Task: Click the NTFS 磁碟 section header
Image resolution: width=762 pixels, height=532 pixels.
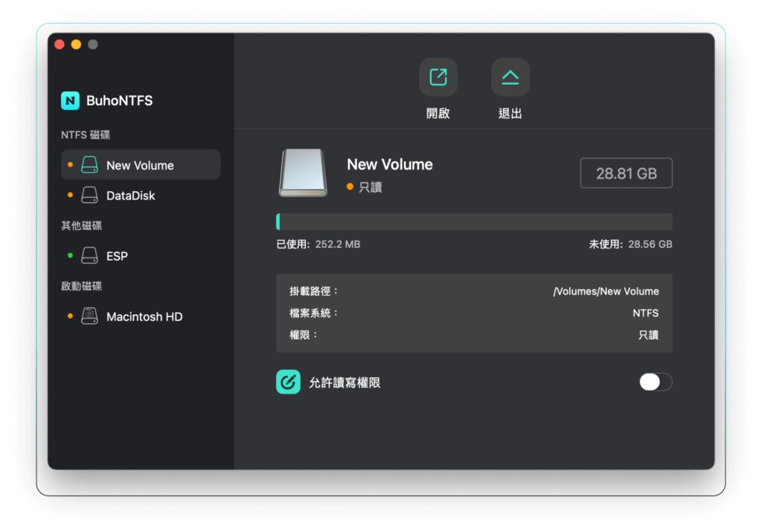Action: pyautogui.click(x=86, y=135)
